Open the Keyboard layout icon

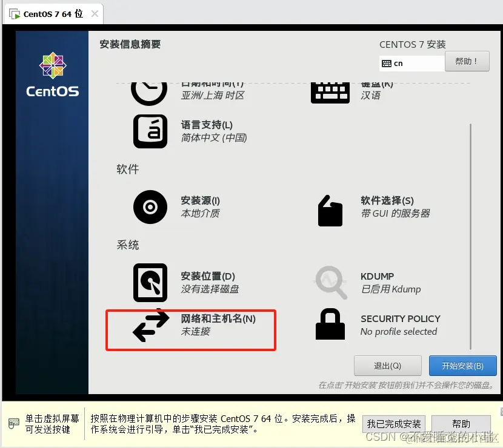[330, 93]
